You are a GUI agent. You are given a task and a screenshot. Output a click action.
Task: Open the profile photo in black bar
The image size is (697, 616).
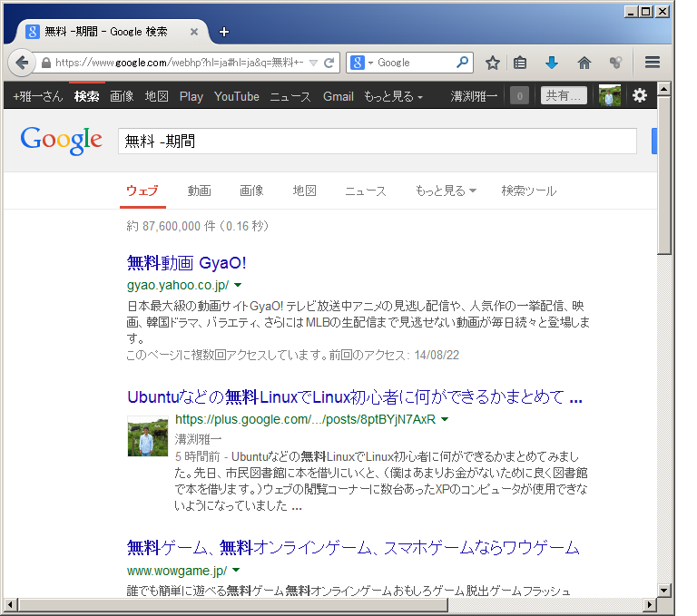point(610,95)
